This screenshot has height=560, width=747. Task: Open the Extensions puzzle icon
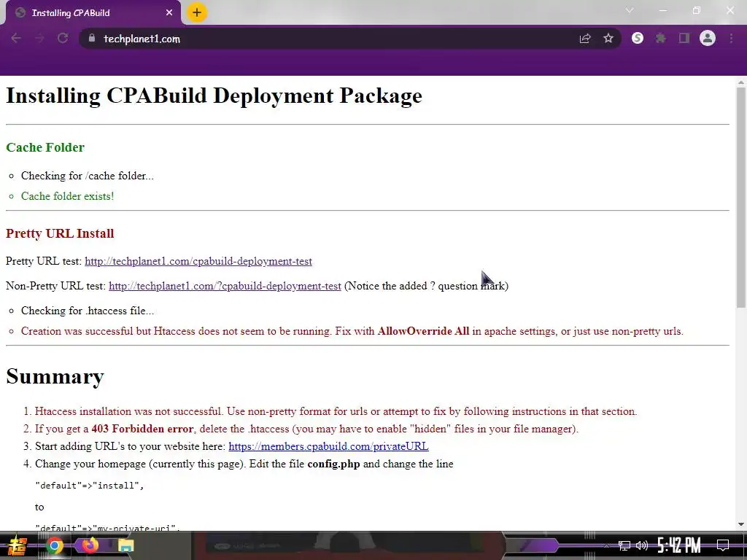[660, 39]
